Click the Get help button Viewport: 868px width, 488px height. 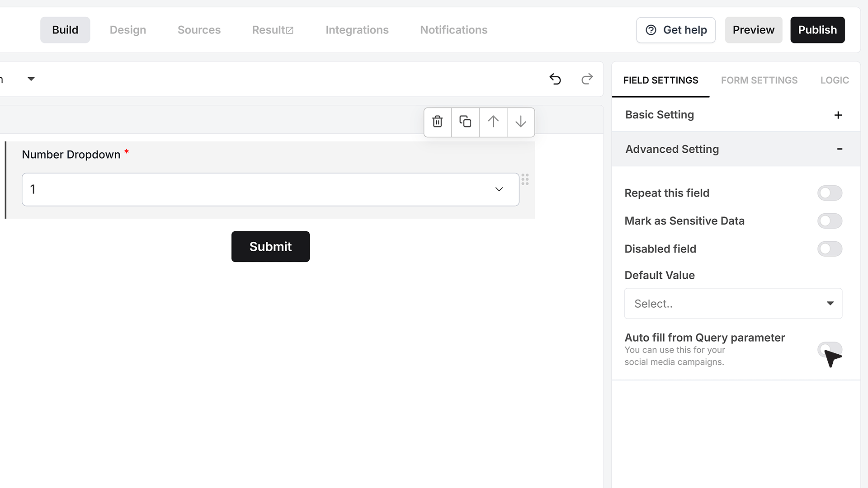(676, 30)
